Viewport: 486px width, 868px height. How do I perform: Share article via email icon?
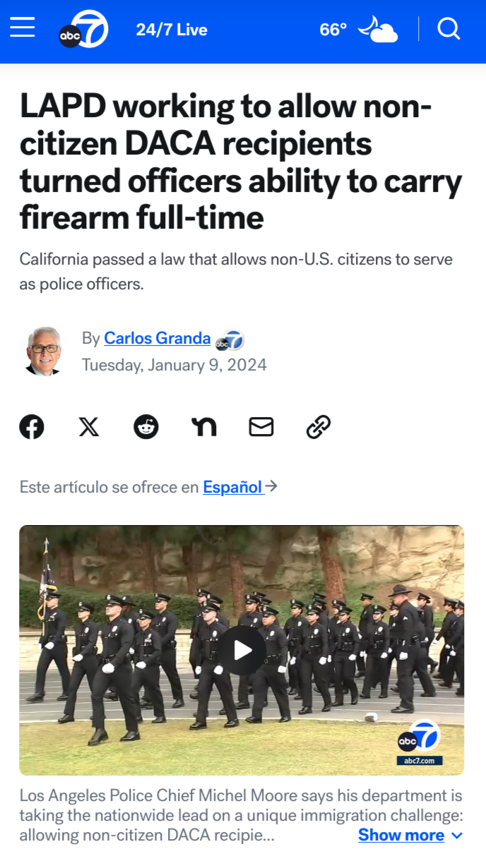point(261,427)
